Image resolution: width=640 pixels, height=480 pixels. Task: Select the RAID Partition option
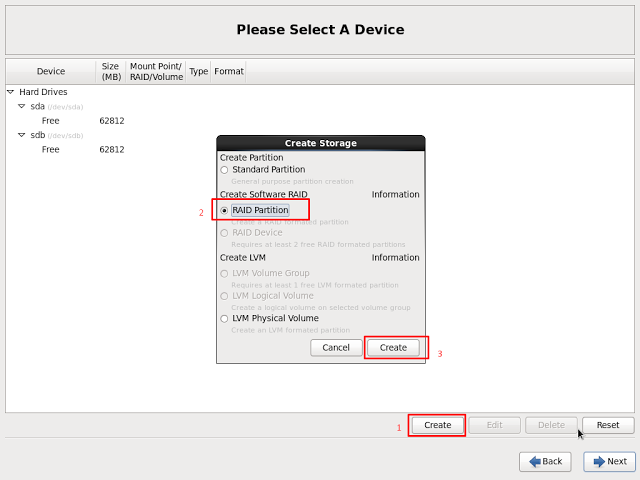[x=224, y=210]
